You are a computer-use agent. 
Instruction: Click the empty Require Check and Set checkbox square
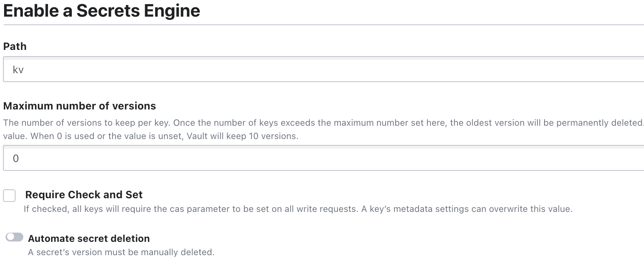tap(9, 195)
